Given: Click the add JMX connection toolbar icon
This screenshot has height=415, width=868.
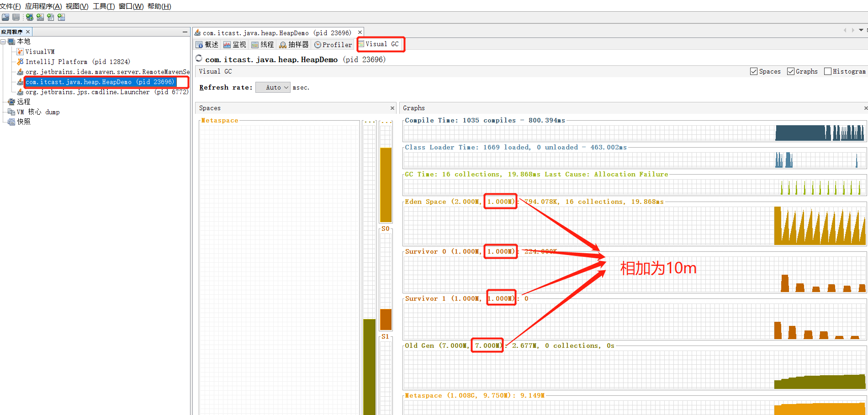Looking at the screenshot, I should point(40,17).
